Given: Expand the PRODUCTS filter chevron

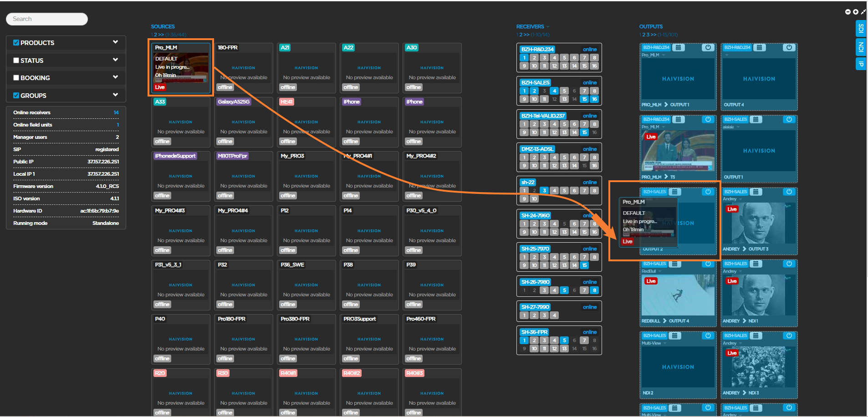Looking at the screenshot, I should pos(115,42).
